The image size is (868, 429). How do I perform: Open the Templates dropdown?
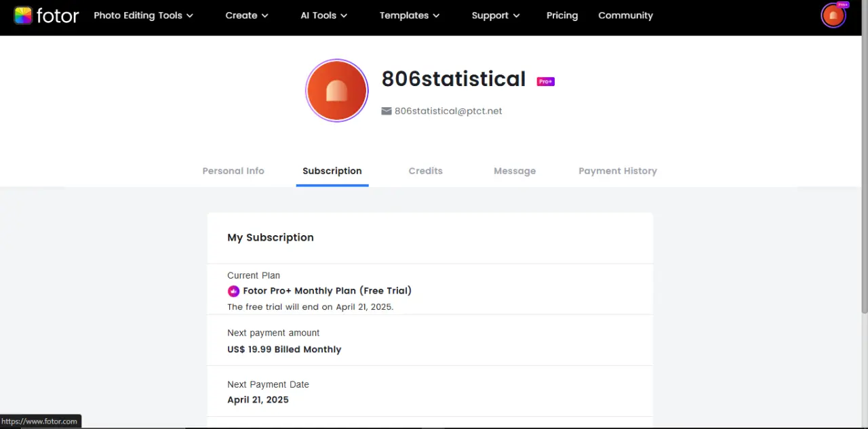tap(410, 16)
